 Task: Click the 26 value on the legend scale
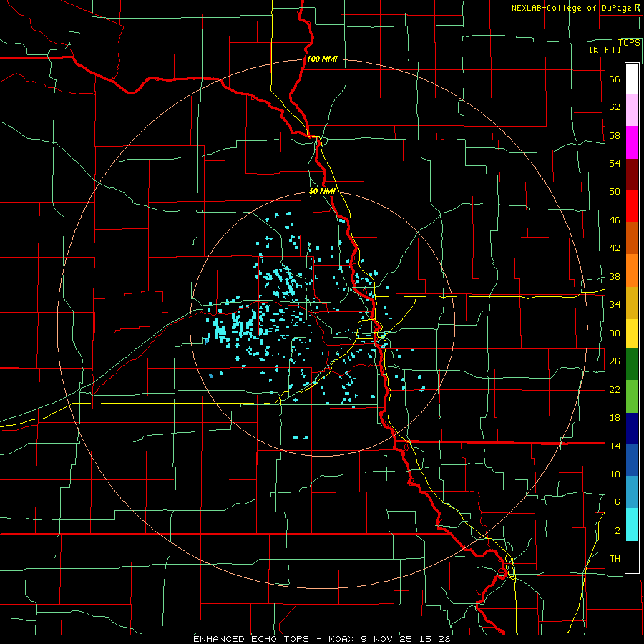pos(615,361)
